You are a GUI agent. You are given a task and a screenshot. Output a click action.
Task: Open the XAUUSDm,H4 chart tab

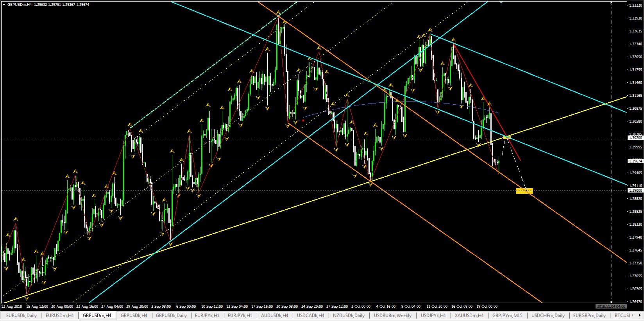tap(469, 316)
